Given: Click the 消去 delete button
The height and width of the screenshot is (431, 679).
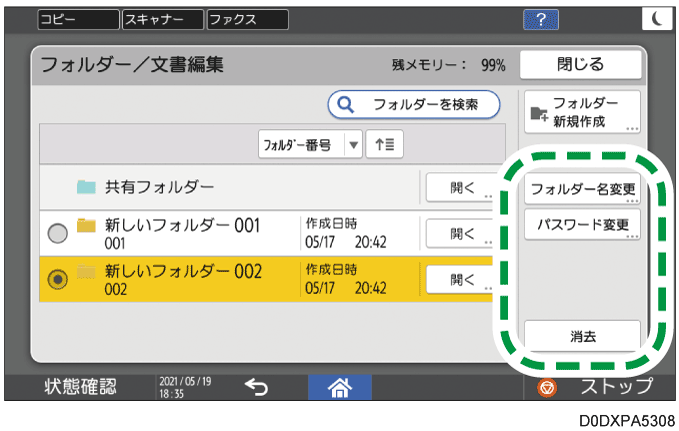Looking at the screenshot, I should [582, 336].
